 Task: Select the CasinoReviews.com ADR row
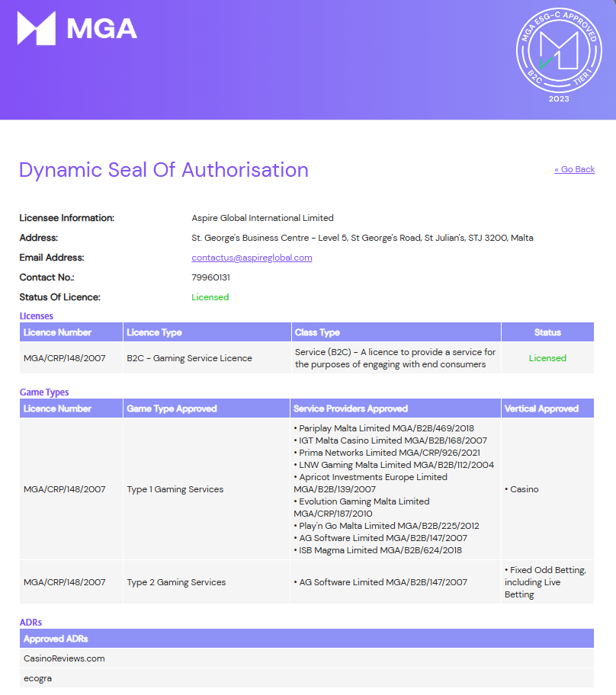click(307, 658)
